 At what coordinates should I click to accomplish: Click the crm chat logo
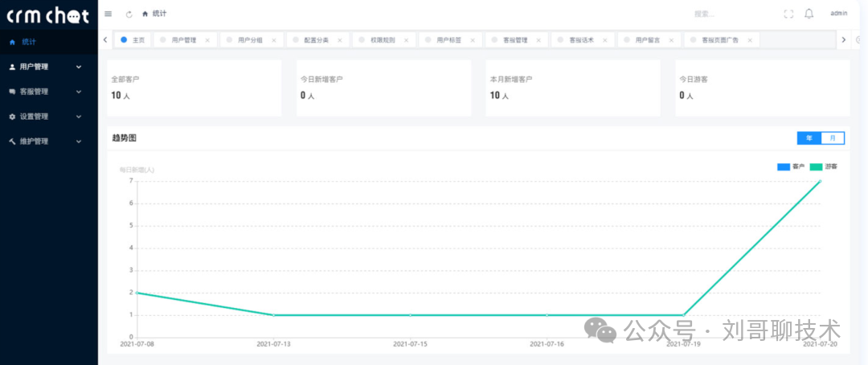pyautogui.click(x=48, y=15)
